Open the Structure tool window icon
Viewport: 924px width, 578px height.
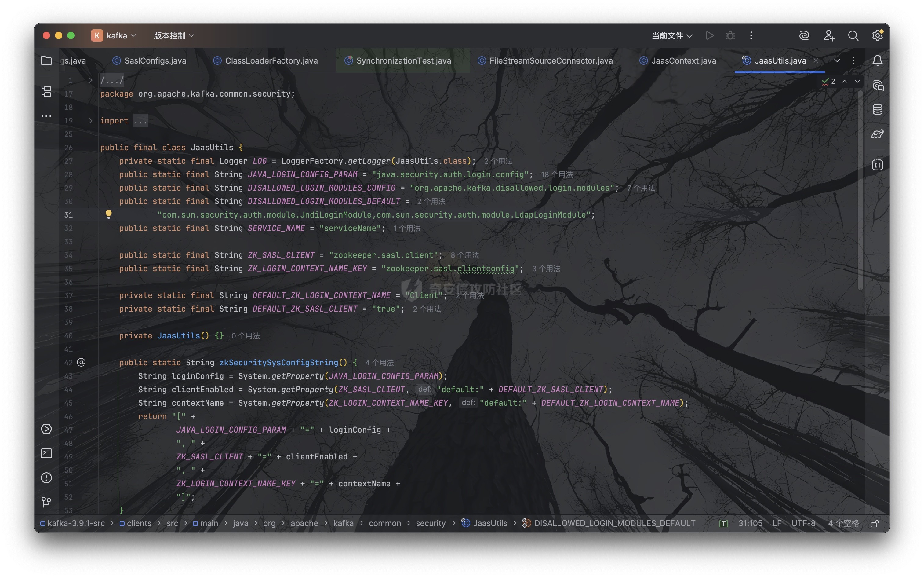pyautogui.click(x=46, y=91)
